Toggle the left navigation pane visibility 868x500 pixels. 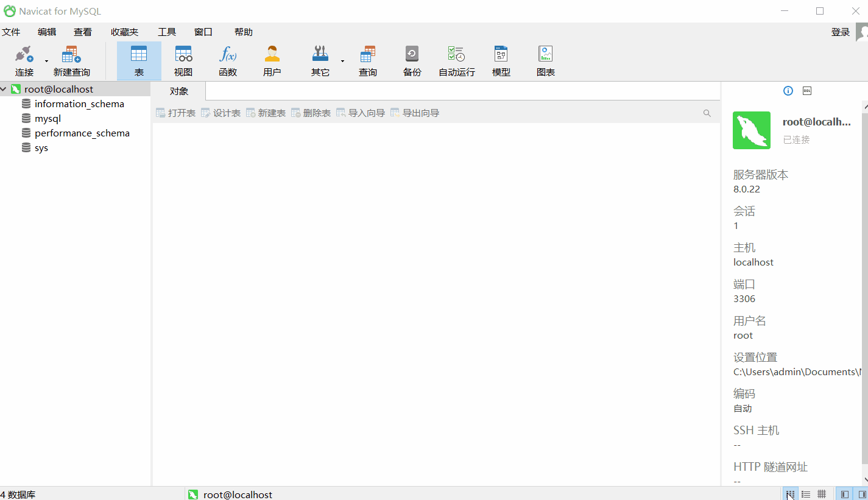tap(845, 494)
